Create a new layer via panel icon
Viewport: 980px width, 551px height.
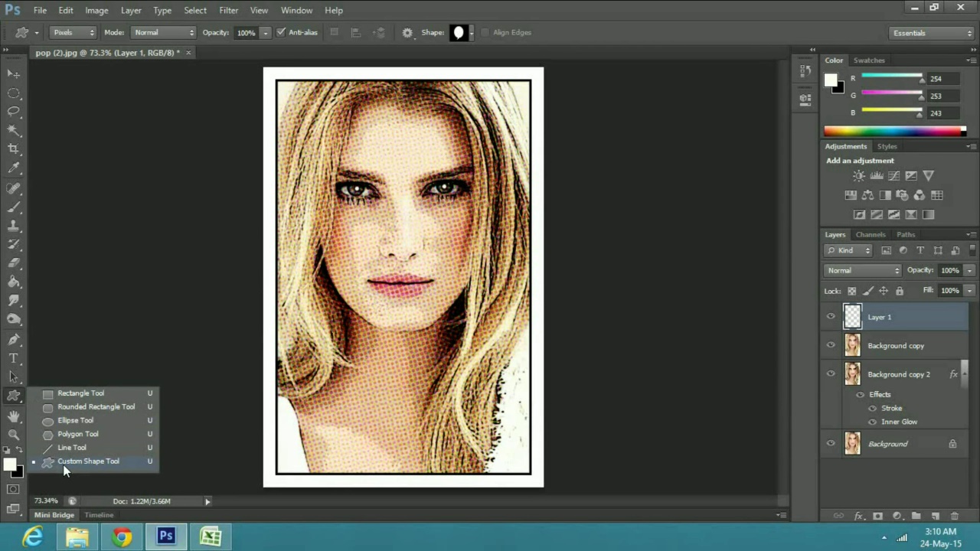[936, 517]
